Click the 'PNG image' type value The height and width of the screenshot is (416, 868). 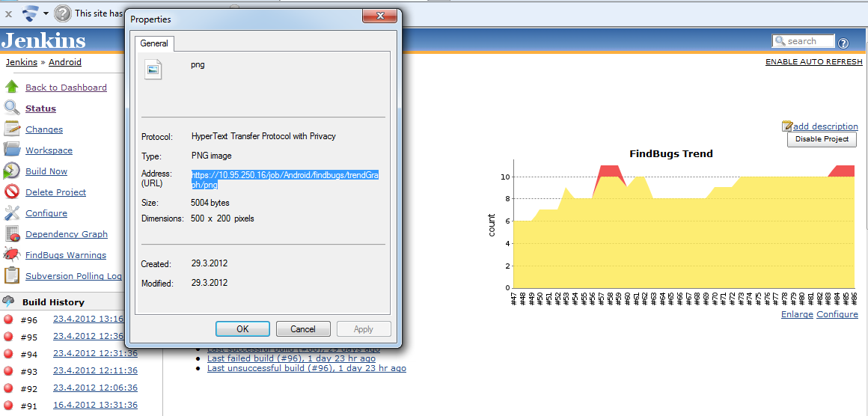pyautogui.click(x=212, y=156)
